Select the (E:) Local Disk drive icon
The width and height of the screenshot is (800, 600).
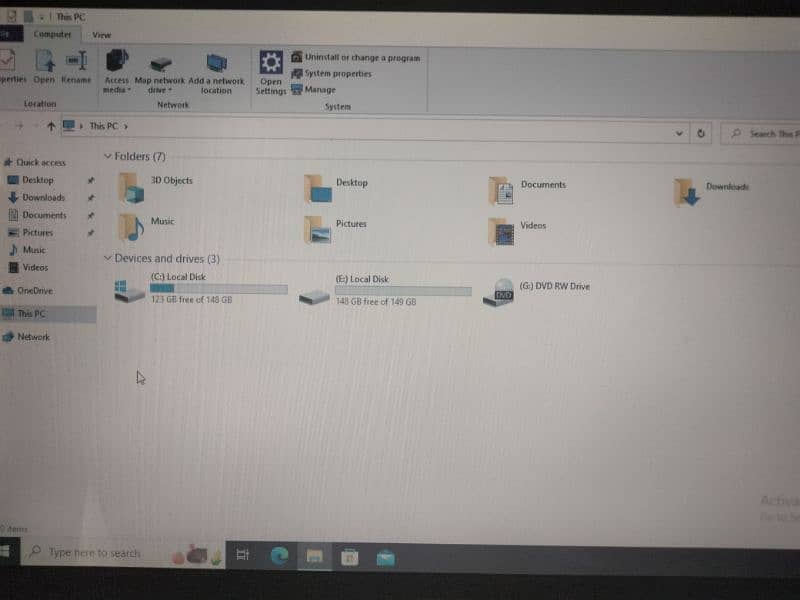314,296
